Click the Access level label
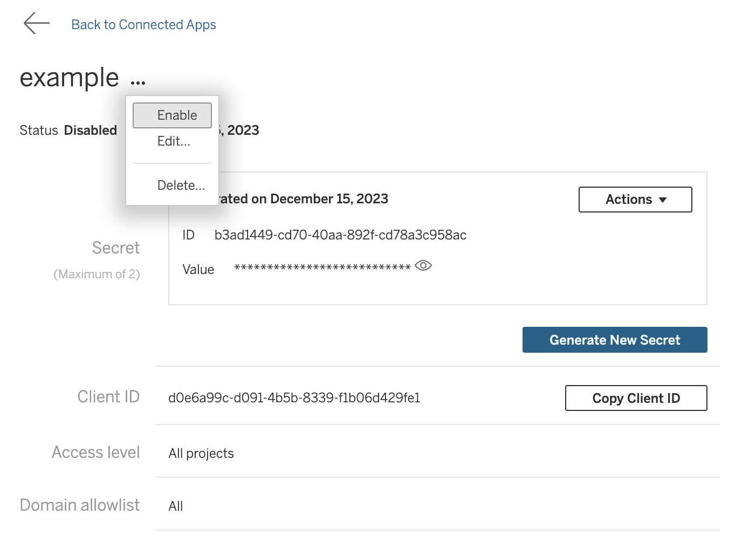The height and width of the screenshot is (535, 756). pos(95,452)
